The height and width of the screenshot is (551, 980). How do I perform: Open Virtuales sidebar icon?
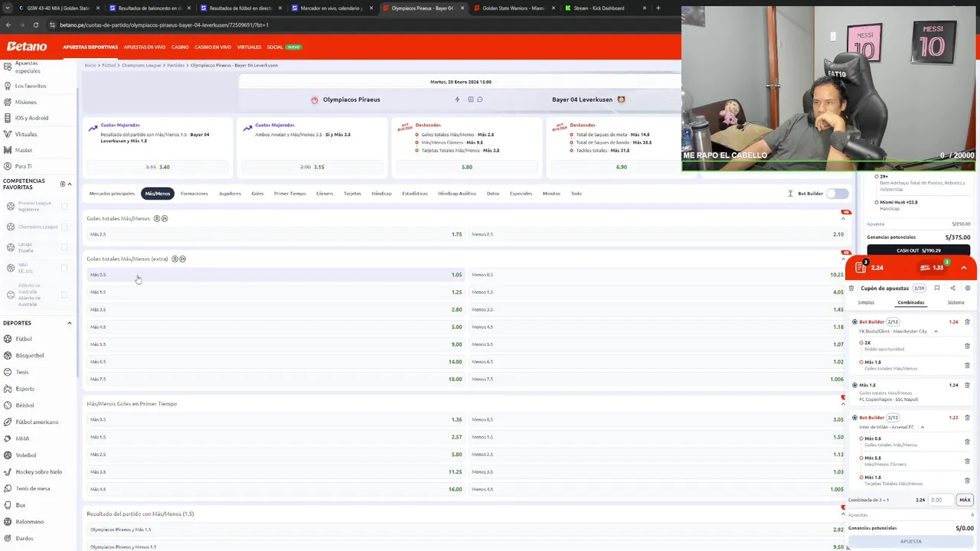click(x=8, y=134)
